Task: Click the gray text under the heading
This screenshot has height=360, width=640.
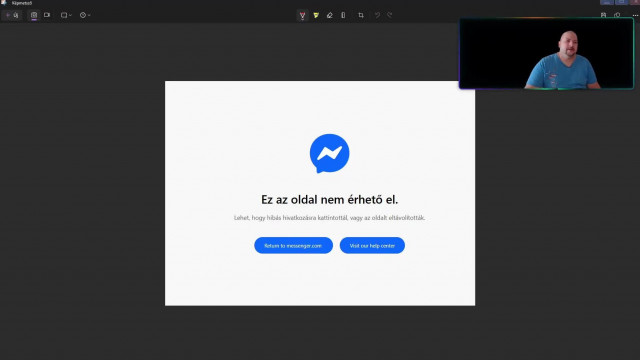Action: click(329, 218)
